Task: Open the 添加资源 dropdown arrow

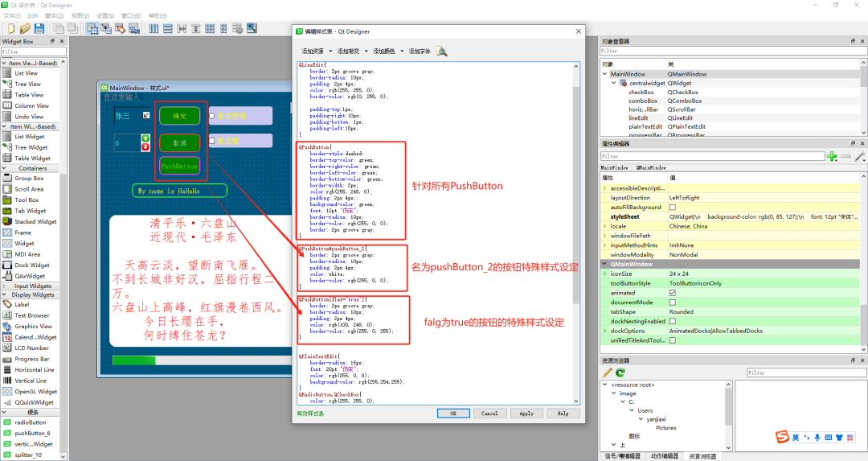Action: click(330, 51)
